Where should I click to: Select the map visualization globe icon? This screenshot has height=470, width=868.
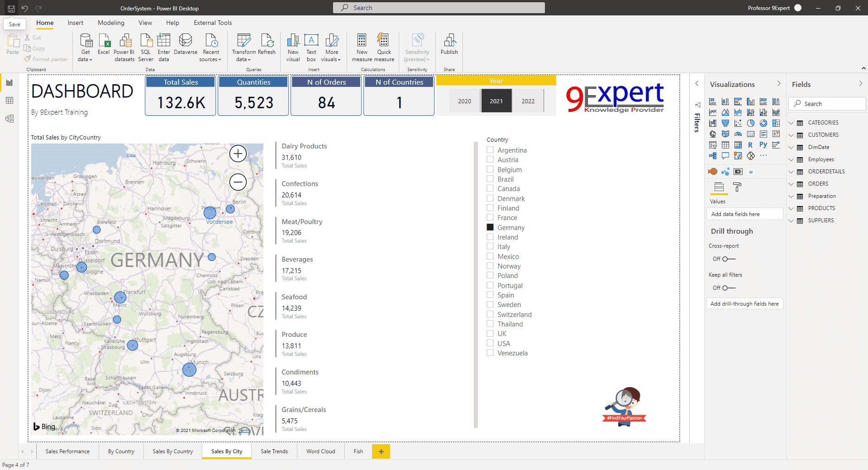(x=712, y=134)
